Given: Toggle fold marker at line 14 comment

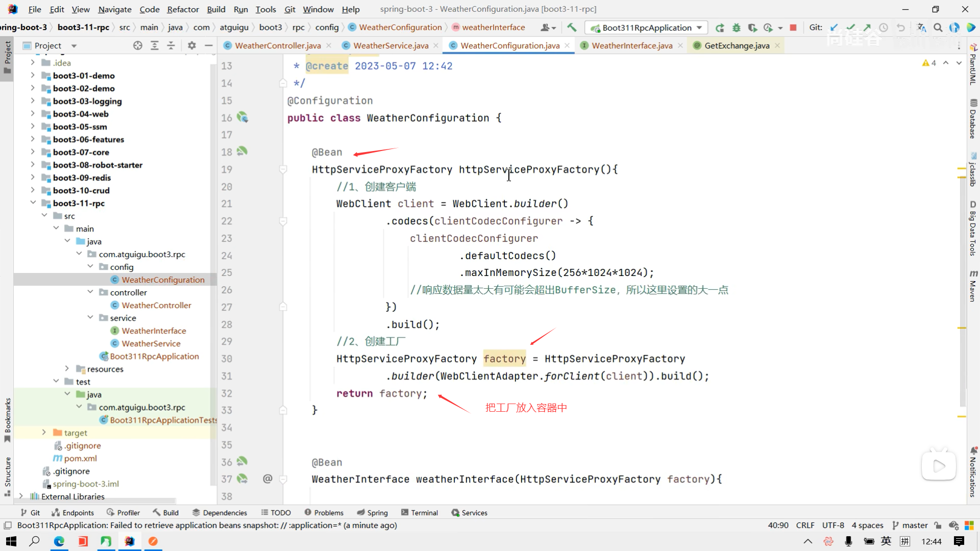Looking at the screenshot, I should pyautogui.click(x=283, y=83).
